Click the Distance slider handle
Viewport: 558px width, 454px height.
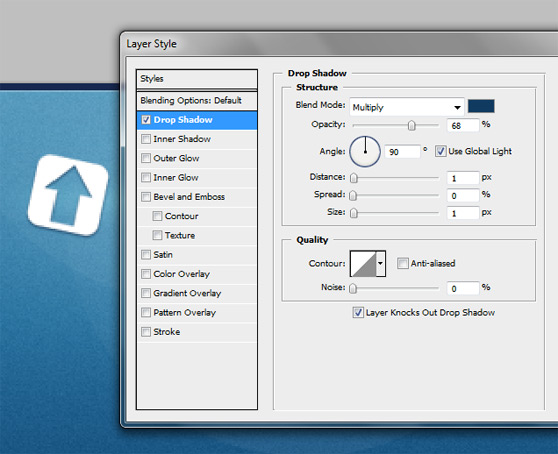pyautogui.click(x=353, y=178)
